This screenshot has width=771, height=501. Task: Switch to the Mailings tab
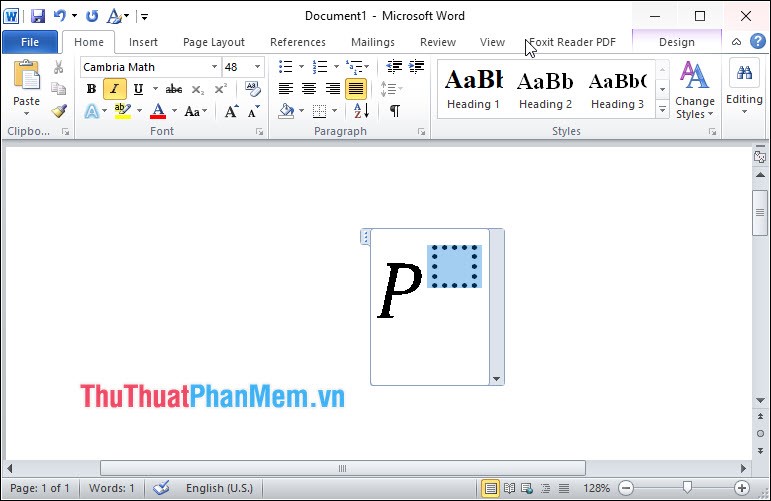pos(373,42)
